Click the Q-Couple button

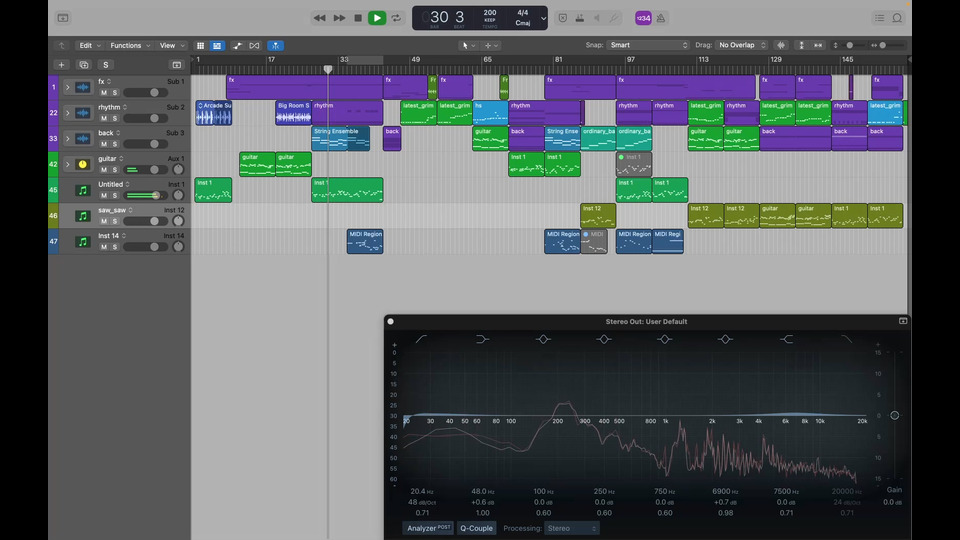coord(476,528)
